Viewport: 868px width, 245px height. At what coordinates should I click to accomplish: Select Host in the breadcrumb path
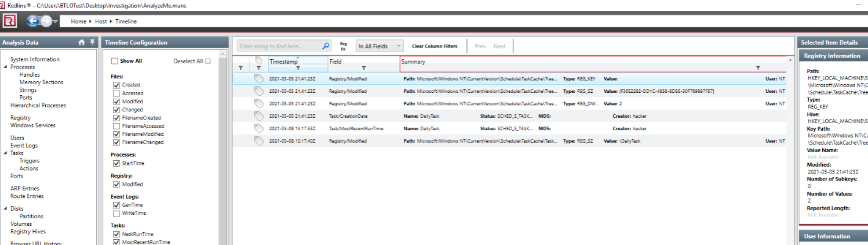tap(101, 21)
